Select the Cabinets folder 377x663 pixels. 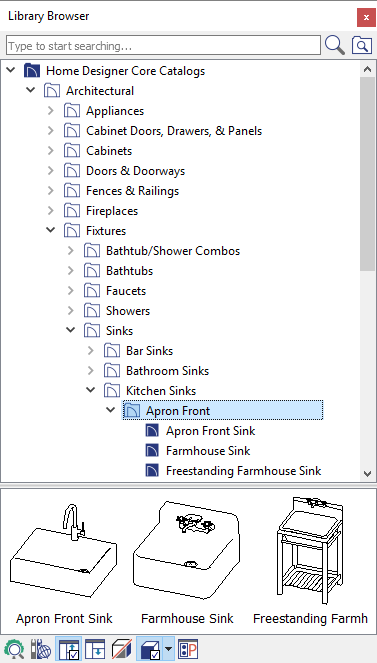click(x=109, y=151)
